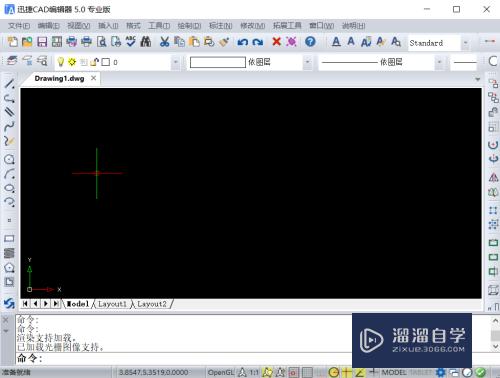
Task: Click the white color swatch box
Action: click(218, 62)
